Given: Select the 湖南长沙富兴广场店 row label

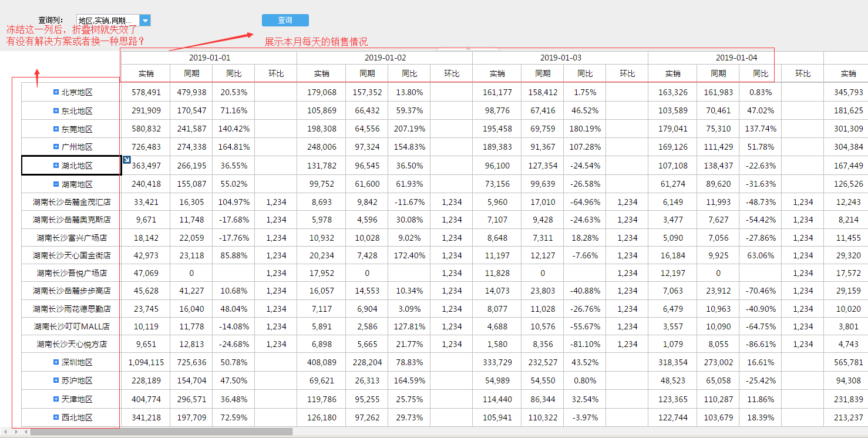Looking at the screenshot, I should pyautogui.click(x=72, y=238).
